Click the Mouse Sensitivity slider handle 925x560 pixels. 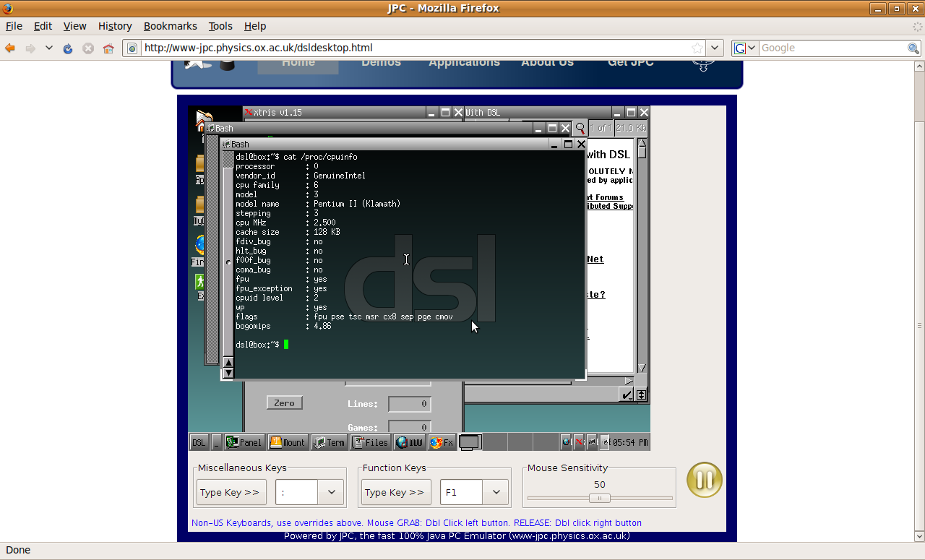pos(599,498)
